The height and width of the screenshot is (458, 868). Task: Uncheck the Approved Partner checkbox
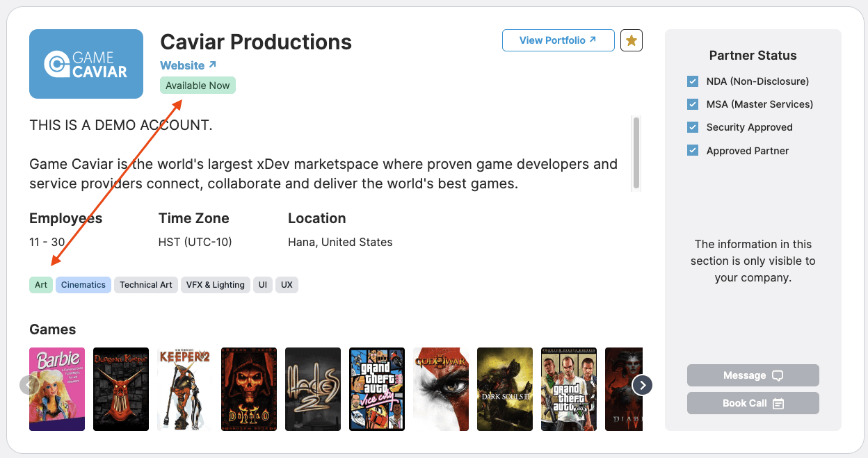[x=692, y=150]
